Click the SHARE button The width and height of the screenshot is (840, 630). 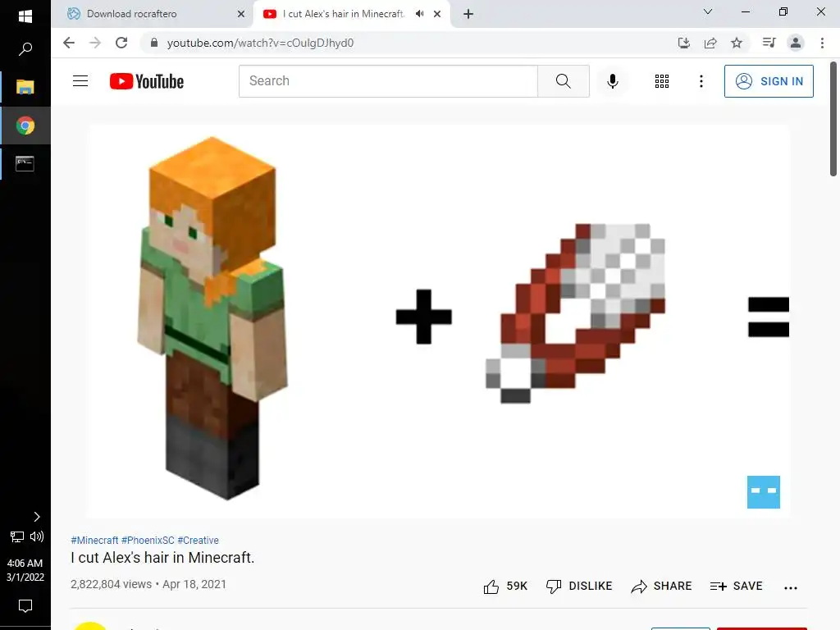(x=661, y=586)
